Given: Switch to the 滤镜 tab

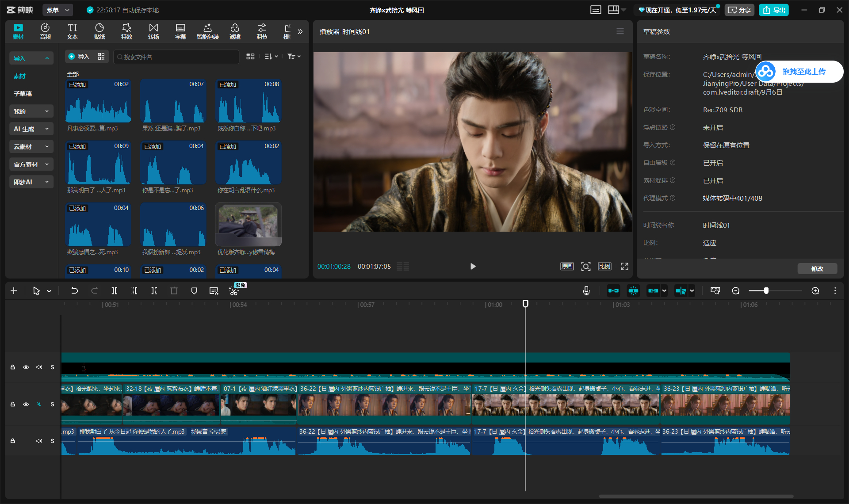Looking at the screenshot, I should tap(235, 31).
